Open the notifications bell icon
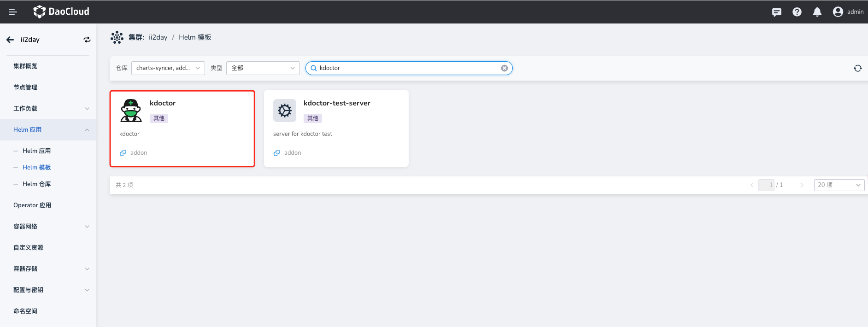This screenshot has width=868, height=327. [x=817, y=12]
